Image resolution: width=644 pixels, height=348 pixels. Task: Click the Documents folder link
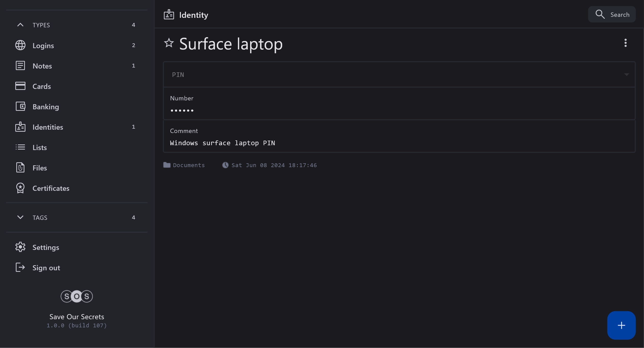click(189, 165)
